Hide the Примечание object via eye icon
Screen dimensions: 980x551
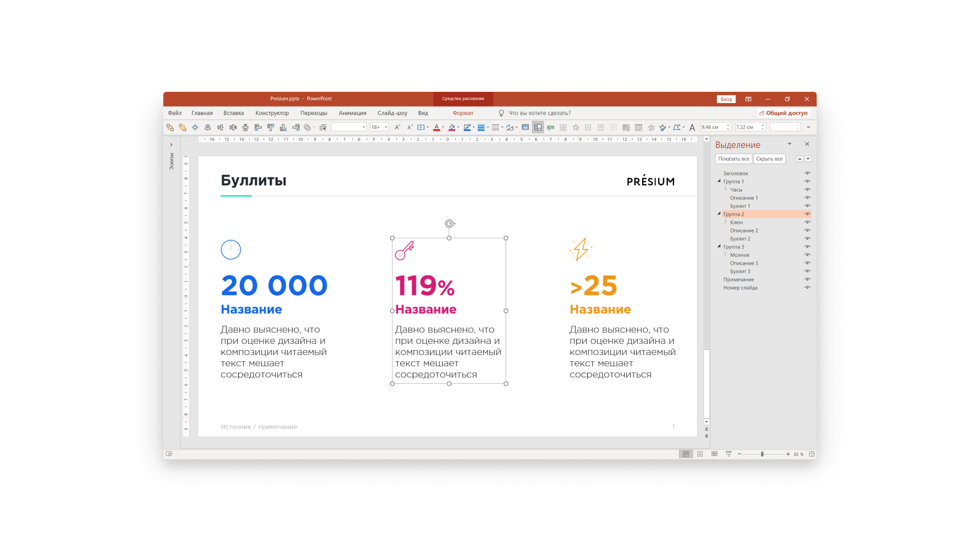point(807,280)
